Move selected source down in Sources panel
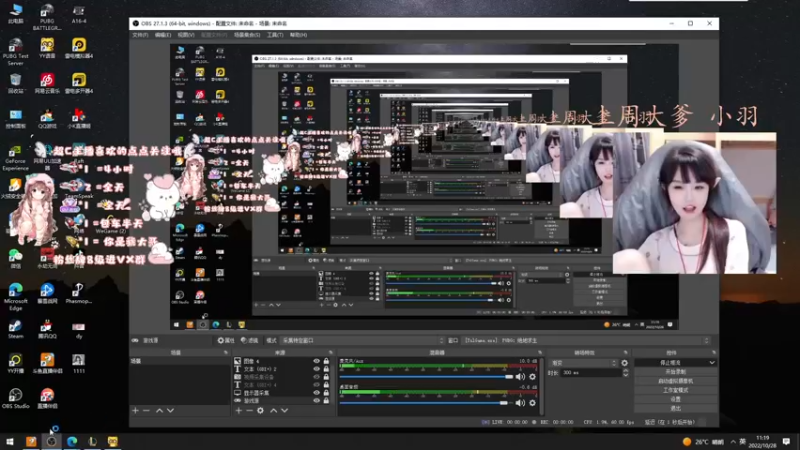 (x=285, y=410)
